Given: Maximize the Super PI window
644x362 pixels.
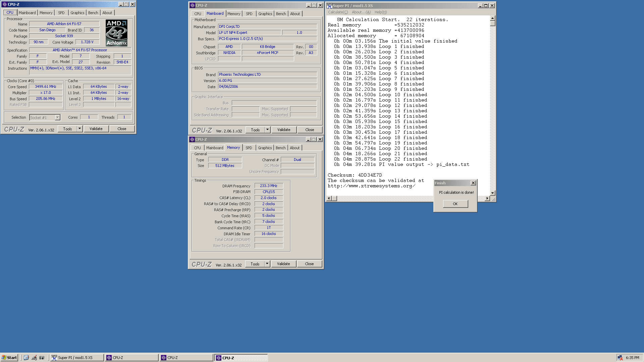Looking at the screenshot, I should [486, 6].
